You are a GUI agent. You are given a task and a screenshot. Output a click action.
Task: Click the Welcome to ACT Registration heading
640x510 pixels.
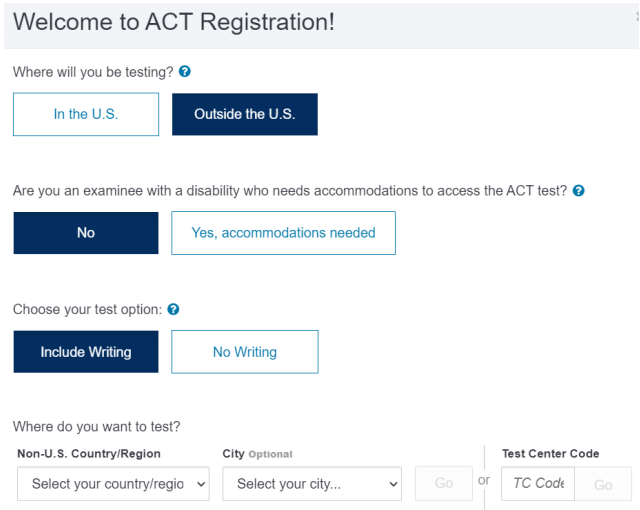tap(173, 22)
